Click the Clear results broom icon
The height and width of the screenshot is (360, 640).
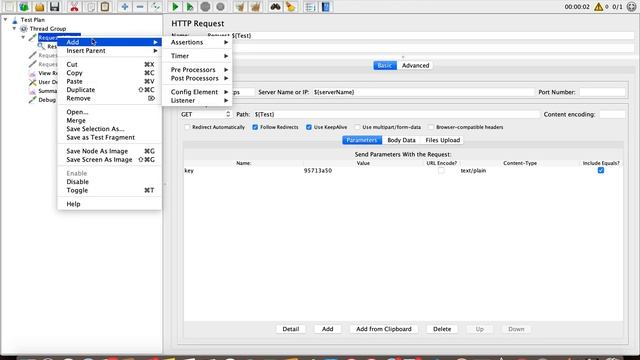click(x=240, y=7)
